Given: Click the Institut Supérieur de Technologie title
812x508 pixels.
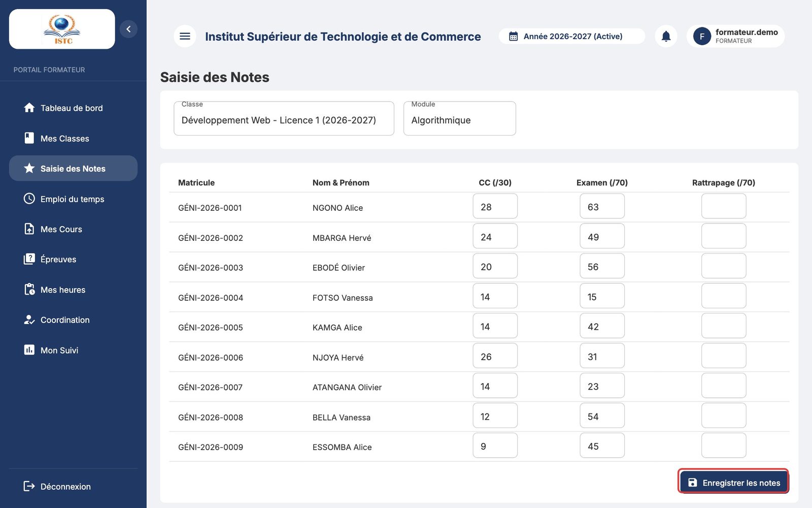Looking at the screenshot, I should [343, 37].
